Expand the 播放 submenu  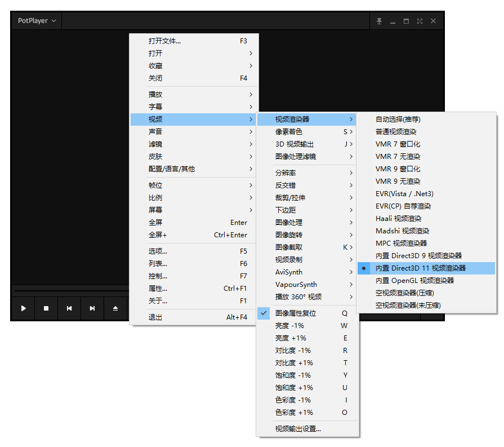click(x=193, y=94)
